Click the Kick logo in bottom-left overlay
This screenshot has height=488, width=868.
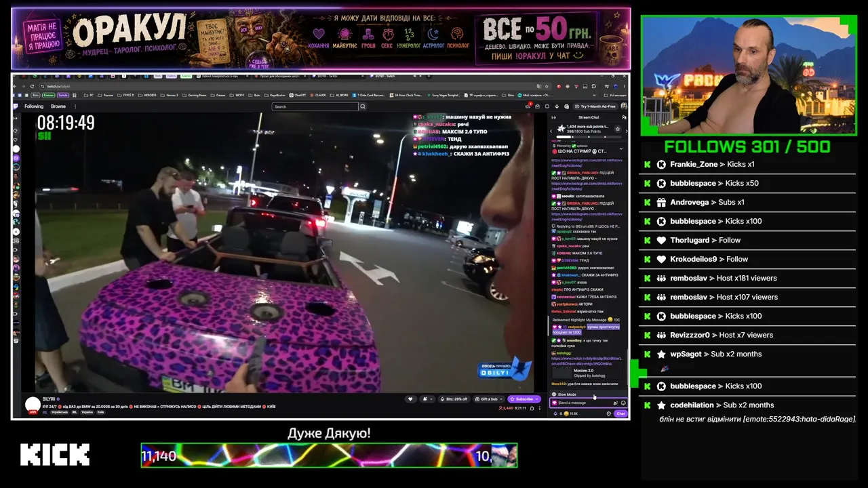(55, 455)
